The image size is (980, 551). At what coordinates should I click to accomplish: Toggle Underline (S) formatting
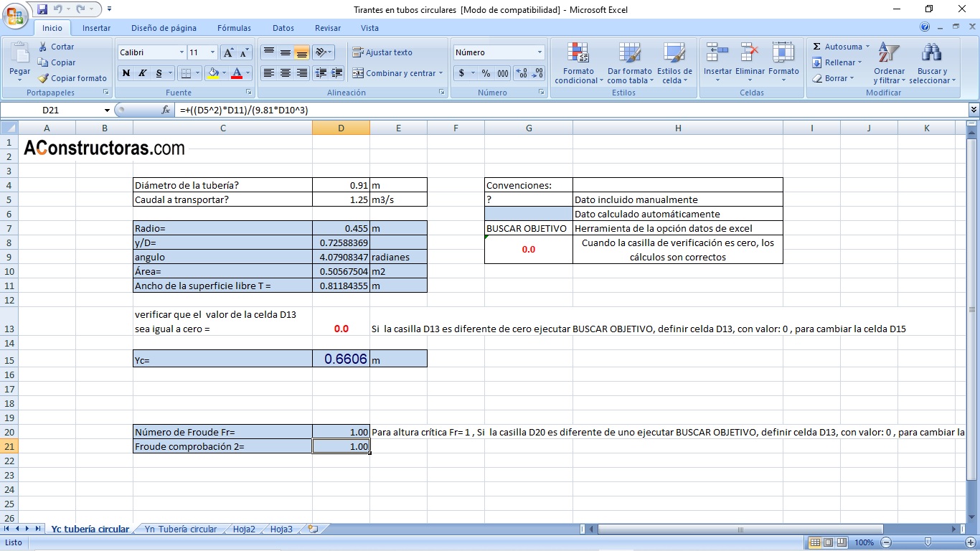point(159,73)
